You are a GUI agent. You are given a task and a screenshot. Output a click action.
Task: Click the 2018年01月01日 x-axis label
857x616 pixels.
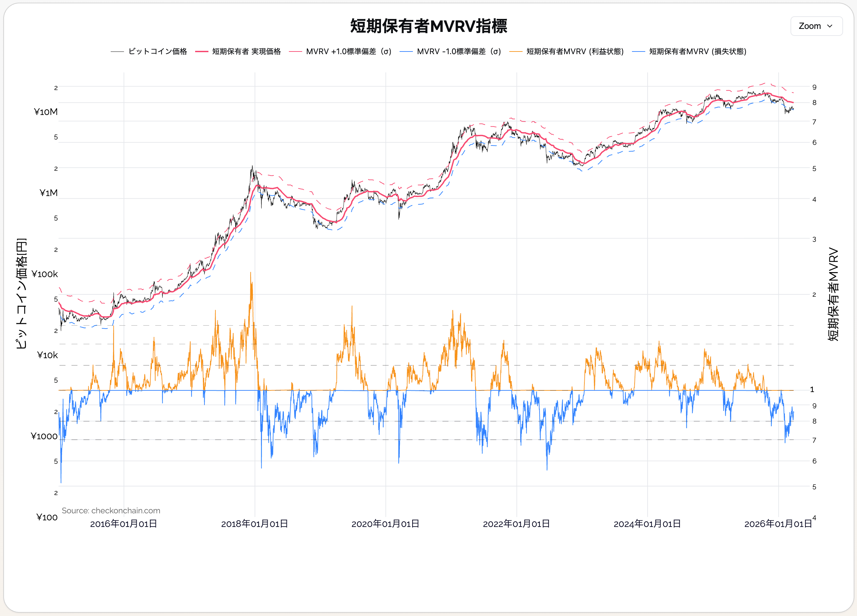click(x=254, y=524)
